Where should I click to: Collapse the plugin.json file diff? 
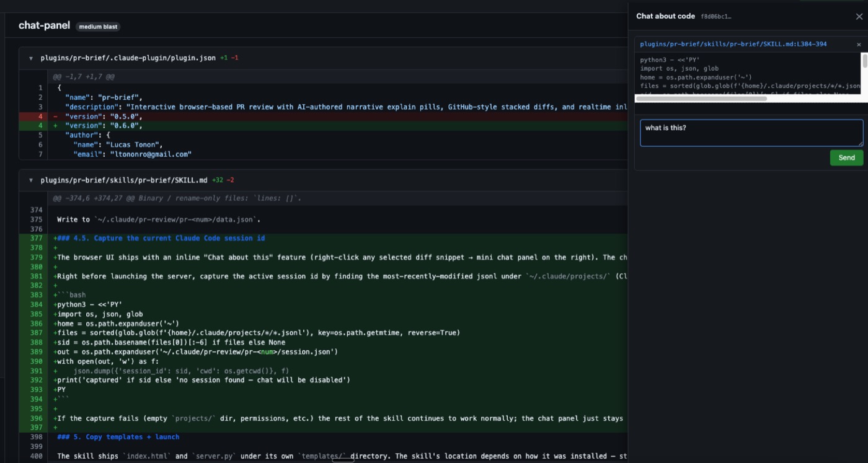[31, 58]
